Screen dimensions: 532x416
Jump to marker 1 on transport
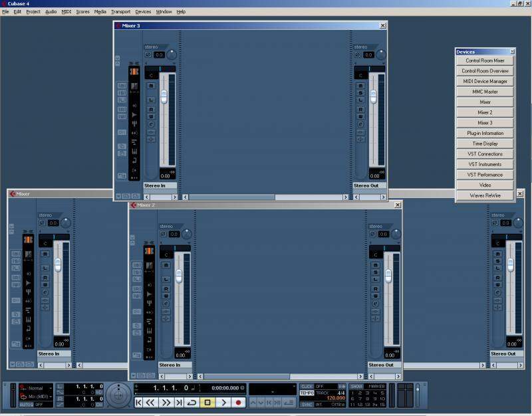(x=353, y=393)
